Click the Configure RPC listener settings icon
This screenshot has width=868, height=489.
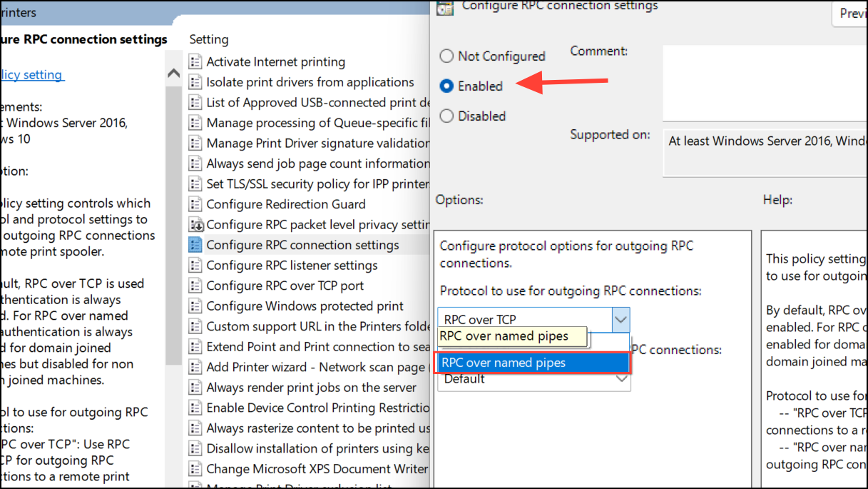pyautogui.click(x=195, y=266)
